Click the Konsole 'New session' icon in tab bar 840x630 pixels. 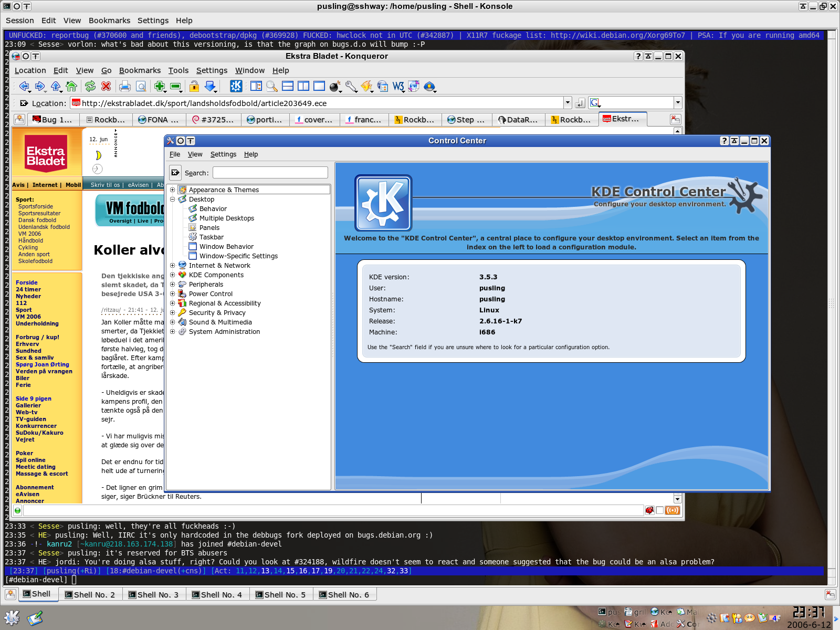10,594
